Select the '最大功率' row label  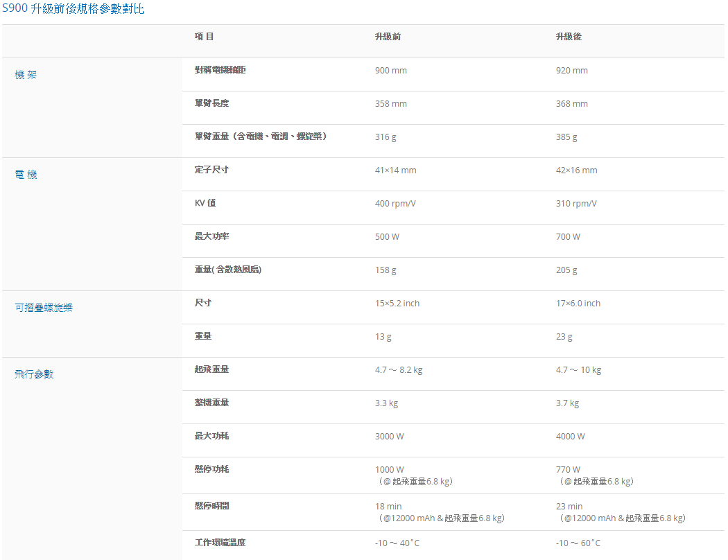[211, 236]
